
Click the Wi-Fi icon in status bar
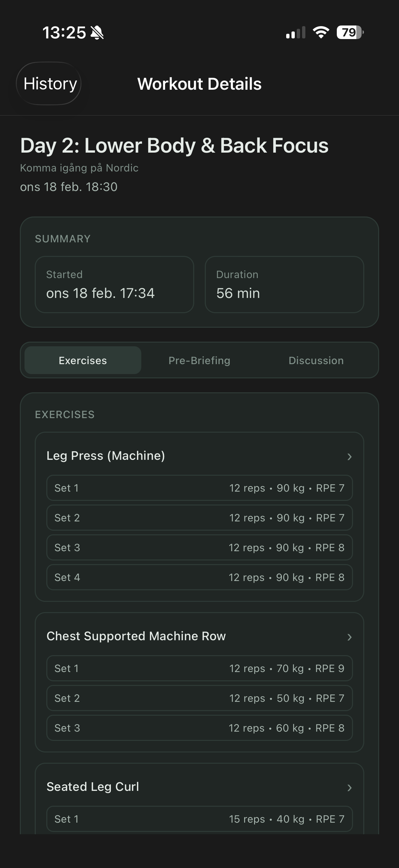[320, 31]
